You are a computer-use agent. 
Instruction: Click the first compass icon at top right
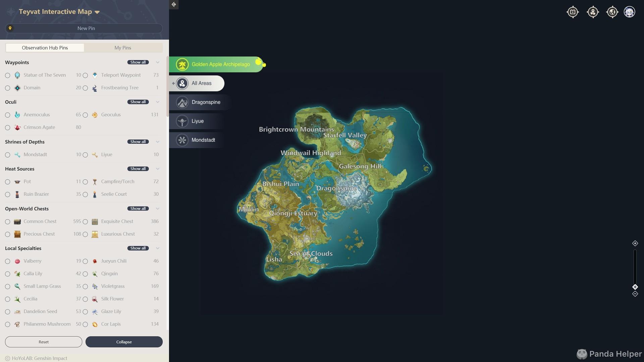click(573, 12)
